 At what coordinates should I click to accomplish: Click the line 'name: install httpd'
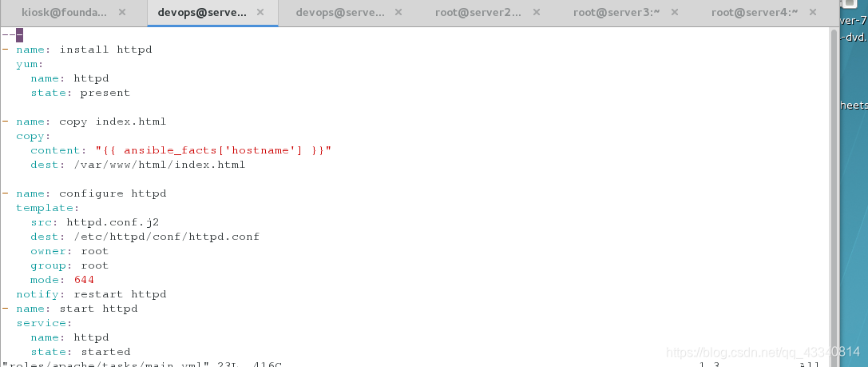(84, 50)
